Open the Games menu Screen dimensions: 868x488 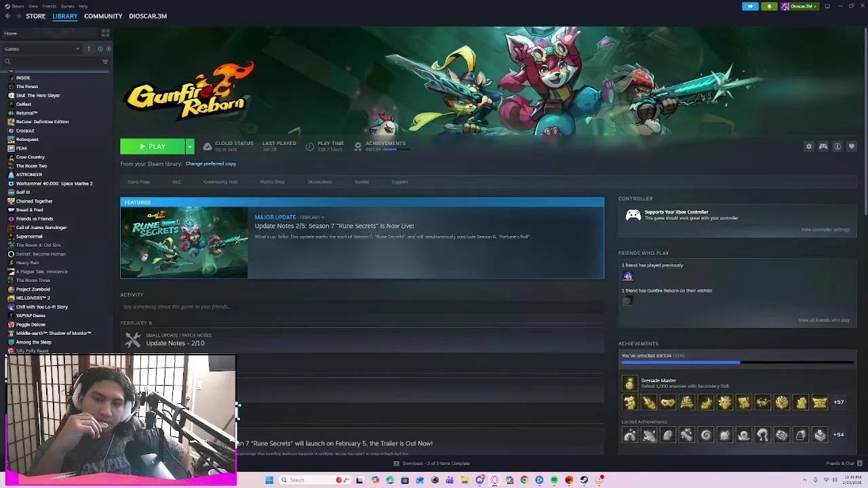point(67,6)
